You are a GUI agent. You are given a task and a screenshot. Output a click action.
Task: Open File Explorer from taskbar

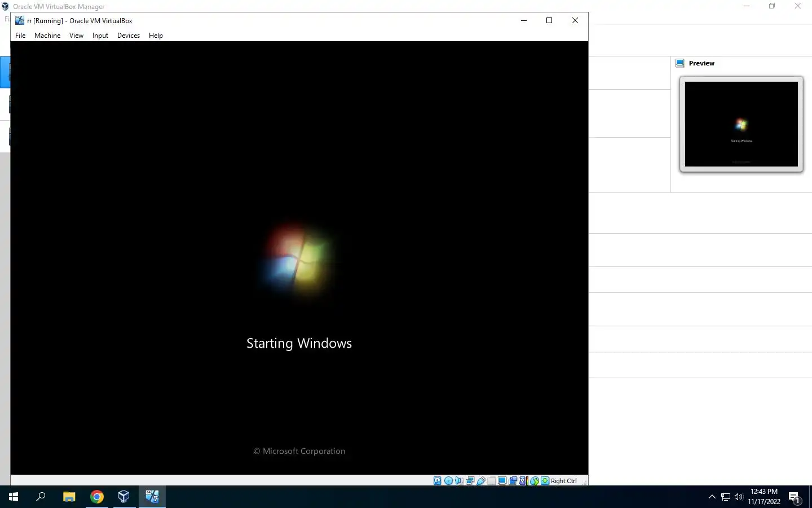[69, 497]
